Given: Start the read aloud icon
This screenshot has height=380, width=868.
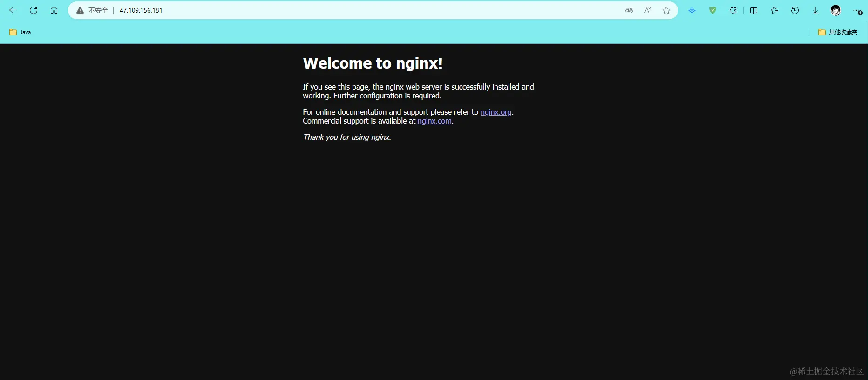Looking at the screenshot, I should [648, 10].
